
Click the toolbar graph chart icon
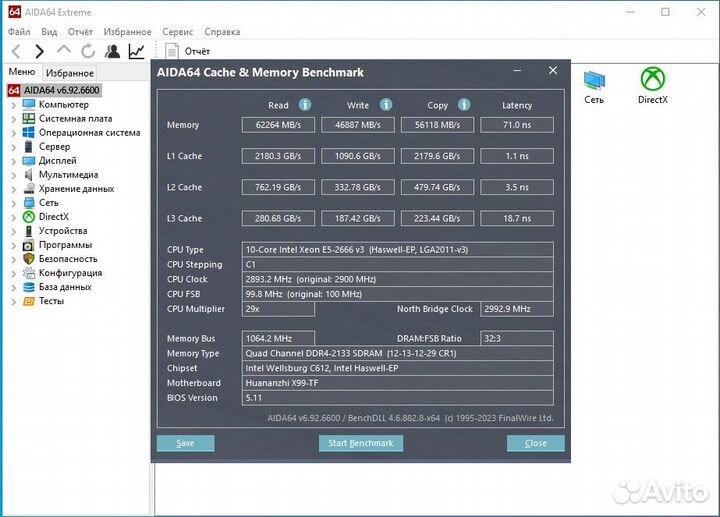point(136,51)
